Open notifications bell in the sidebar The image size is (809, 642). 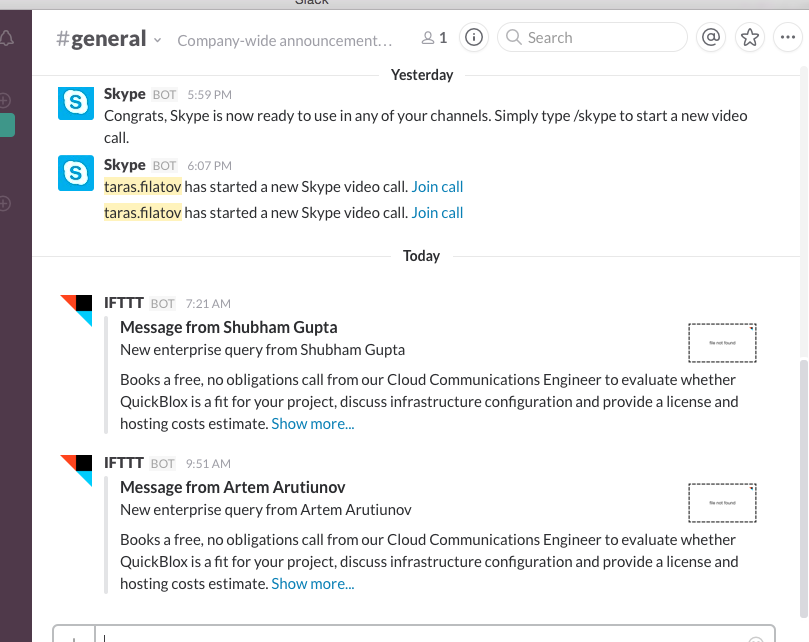tap(6, 38)
